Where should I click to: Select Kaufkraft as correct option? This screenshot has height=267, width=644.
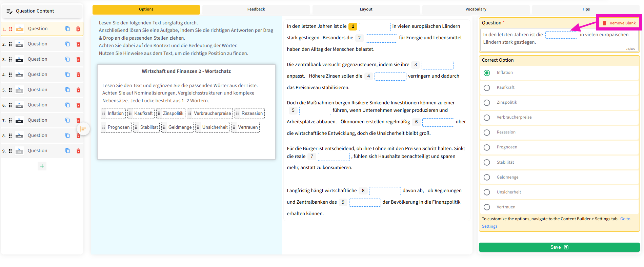point(487,88)
